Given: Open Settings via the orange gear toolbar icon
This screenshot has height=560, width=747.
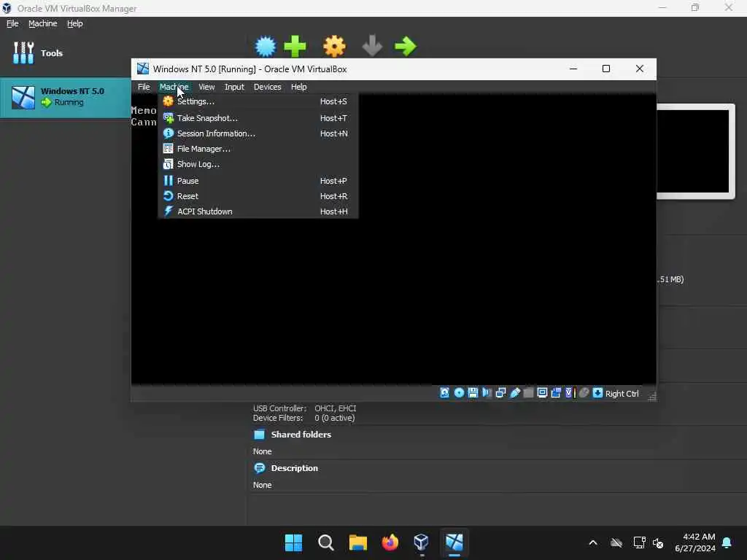Looking at the screenshot, I should (334, 46).
